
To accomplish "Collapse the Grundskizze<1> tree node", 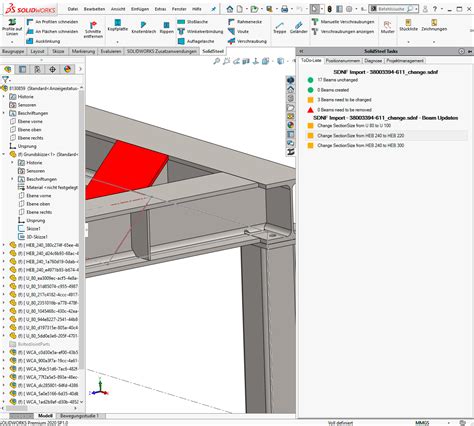I will [x=4, y=154].
